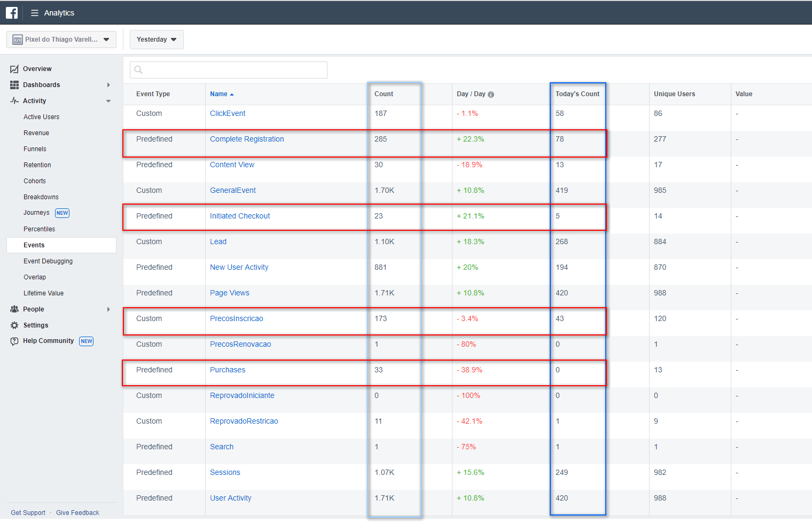Select Funnels in the Activity menu

[x=35, y=149]
